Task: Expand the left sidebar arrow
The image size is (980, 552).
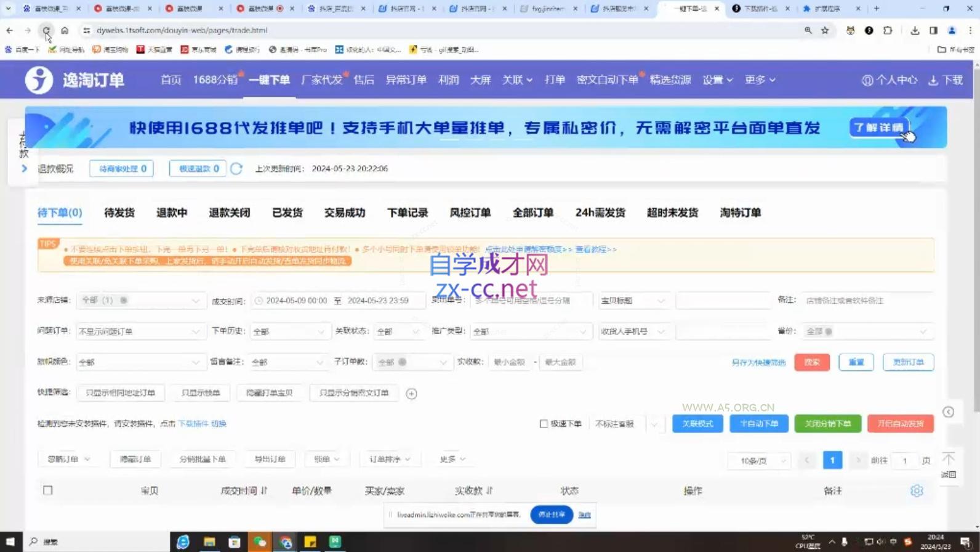Action: pos(24,169)
